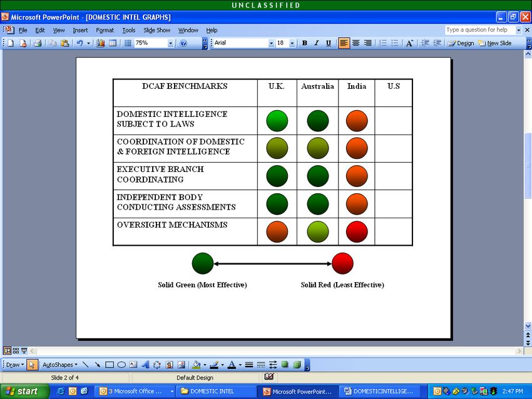Create a new blank presentation

coord(11,43)
